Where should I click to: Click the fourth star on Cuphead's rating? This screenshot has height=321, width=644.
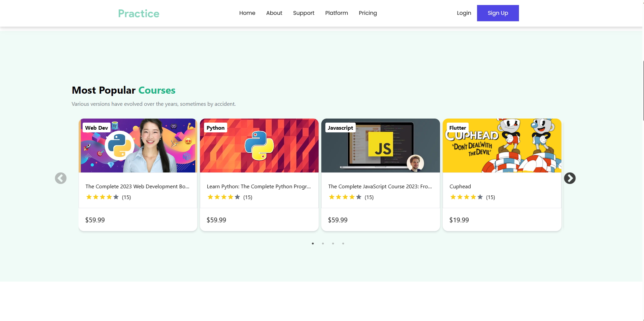click(x=473, y=197)
